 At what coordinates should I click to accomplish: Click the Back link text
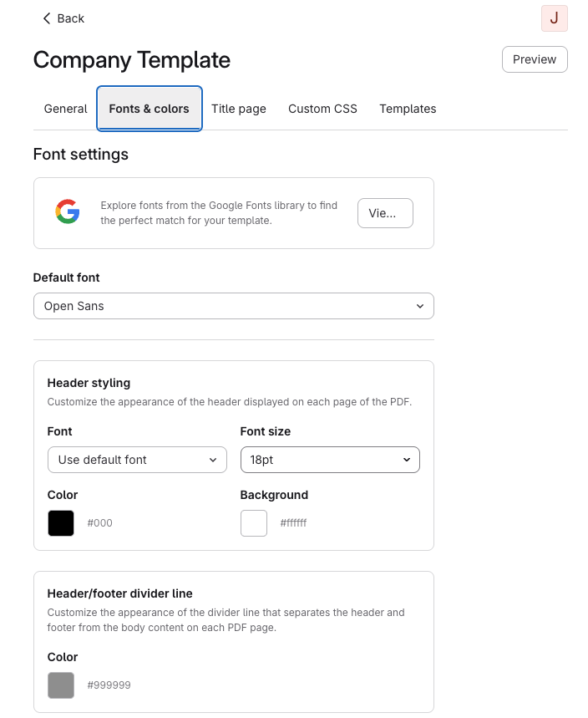click(71, 18)
